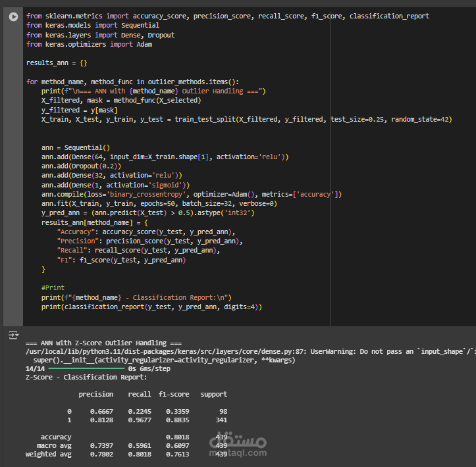Click the '#Print' comment line
This screenshot has height=467, width=476.
click(53, 287)
